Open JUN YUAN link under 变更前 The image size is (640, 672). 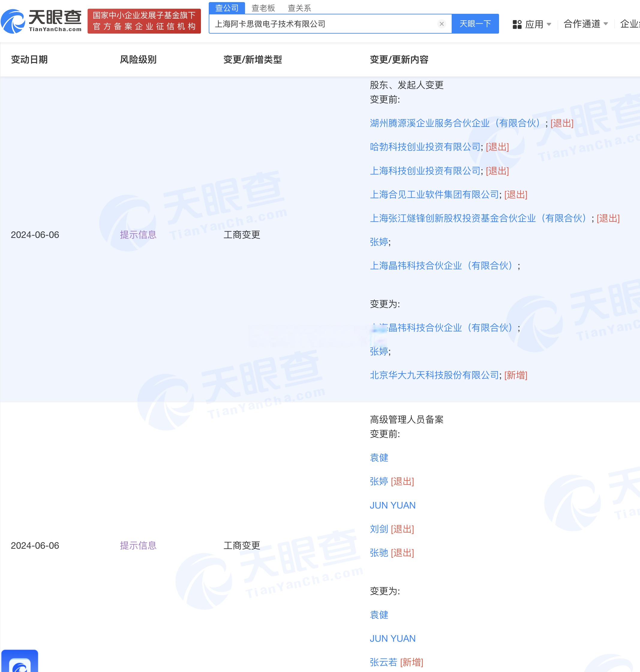click(x=393, y=505)
